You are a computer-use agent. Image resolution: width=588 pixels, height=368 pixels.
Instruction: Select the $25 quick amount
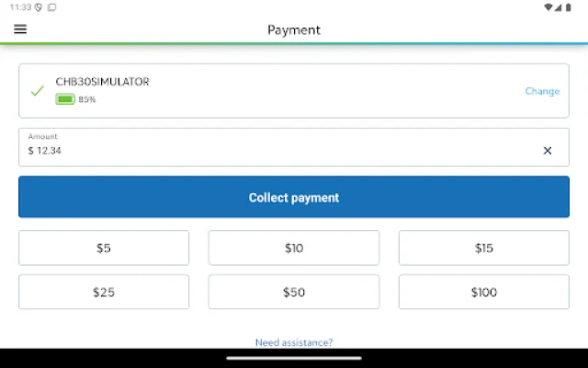click(104, 292)
